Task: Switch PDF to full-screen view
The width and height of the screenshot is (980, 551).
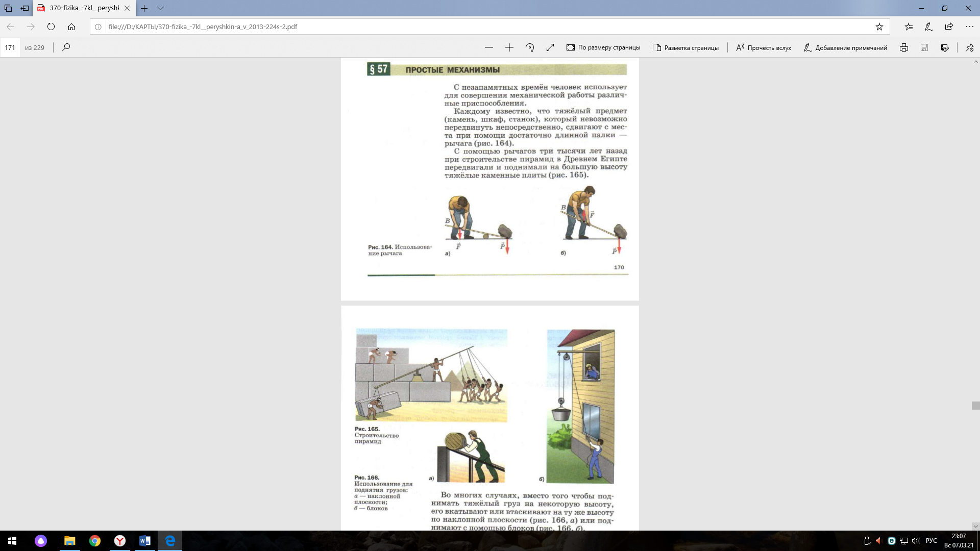Action: point(550,47)
